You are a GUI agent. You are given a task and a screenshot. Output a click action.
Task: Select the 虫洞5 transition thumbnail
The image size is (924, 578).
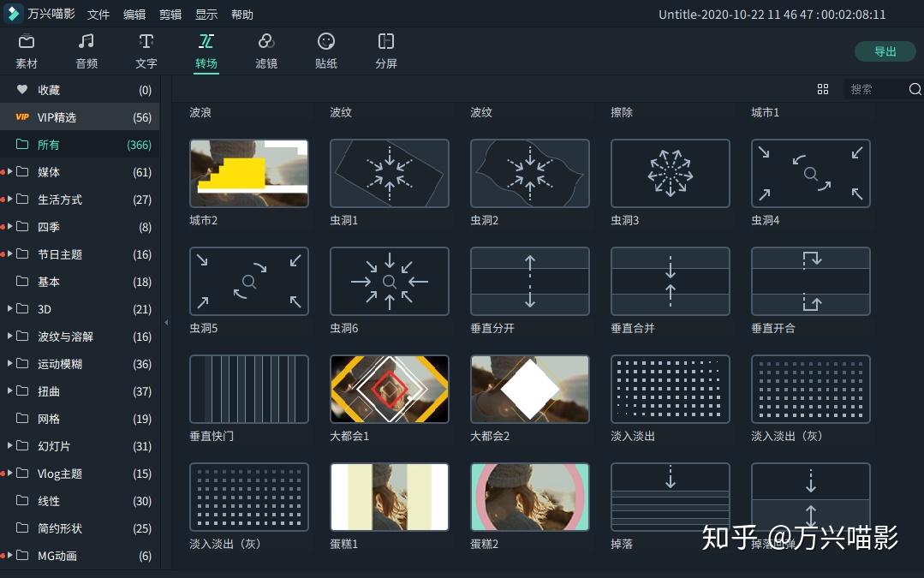pyautogui.click(x=248, y=281)
